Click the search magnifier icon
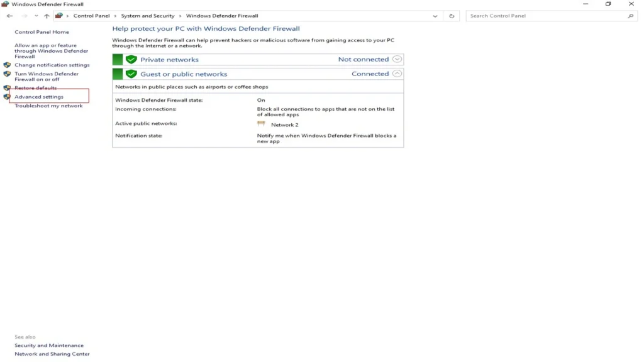The image size is (644, 362). [630, 16]
